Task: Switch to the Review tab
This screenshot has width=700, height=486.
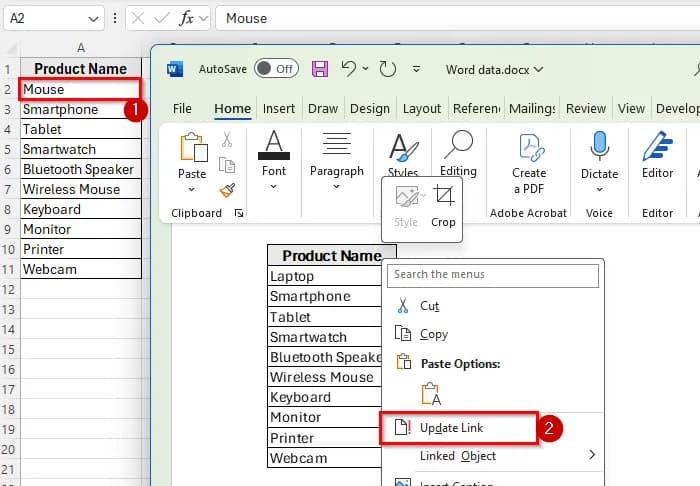Action: (x=586, y=108)
